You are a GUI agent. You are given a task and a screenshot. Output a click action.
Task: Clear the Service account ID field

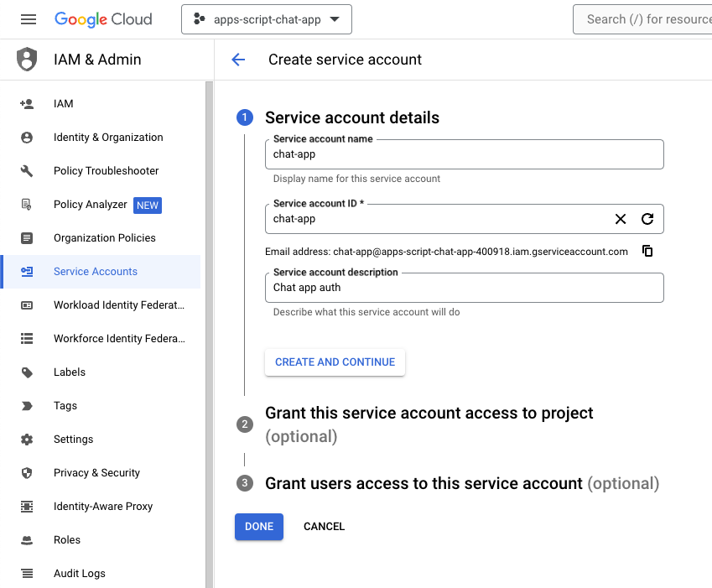621,219
